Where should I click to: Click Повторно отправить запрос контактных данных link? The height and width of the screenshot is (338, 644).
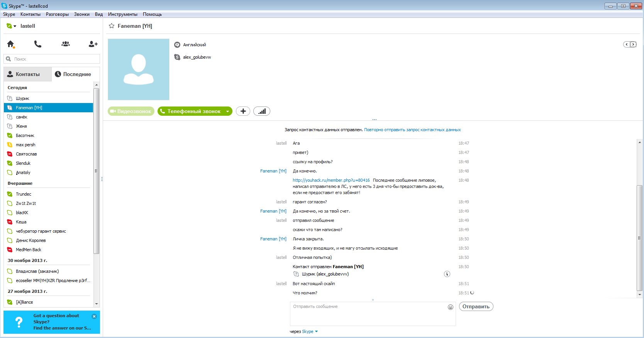[412, 130]
